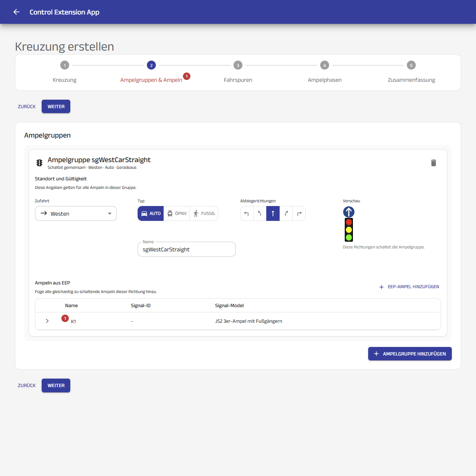
Task: Open step 5 Zusammenfassung
Action: point(411,72)
